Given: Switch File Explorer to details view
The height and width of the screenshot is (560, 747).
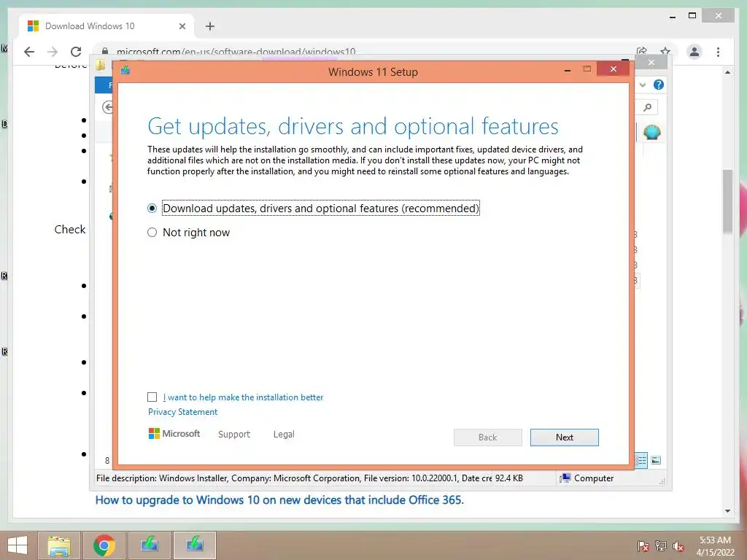Looking at the screenshot, I should [640, 460].
